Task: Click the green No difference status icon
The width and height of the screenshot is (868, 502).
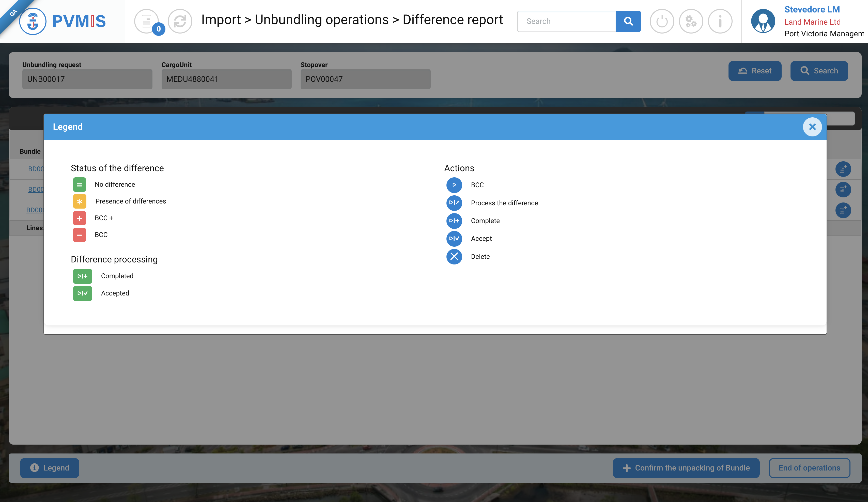Action: pos(79,184)
